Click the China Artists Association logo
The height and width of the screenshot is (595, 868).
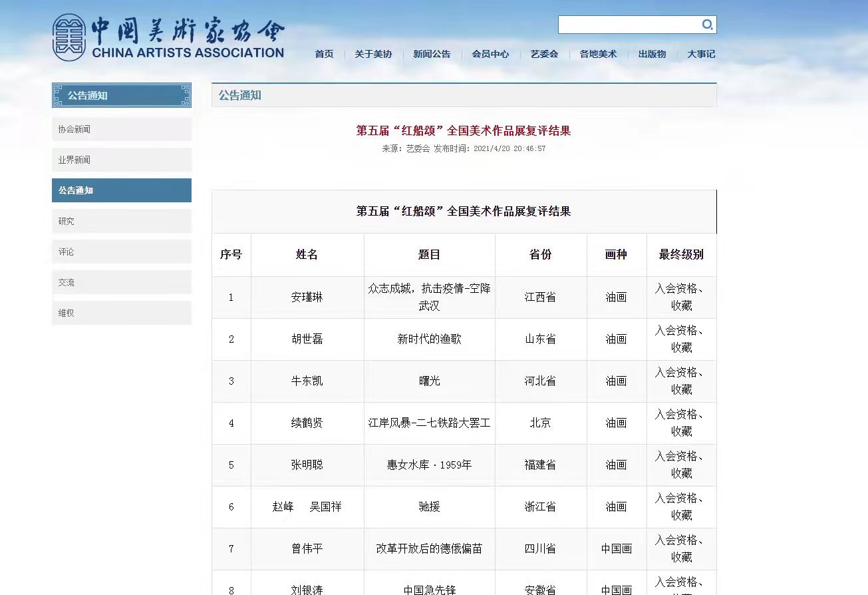168,38
